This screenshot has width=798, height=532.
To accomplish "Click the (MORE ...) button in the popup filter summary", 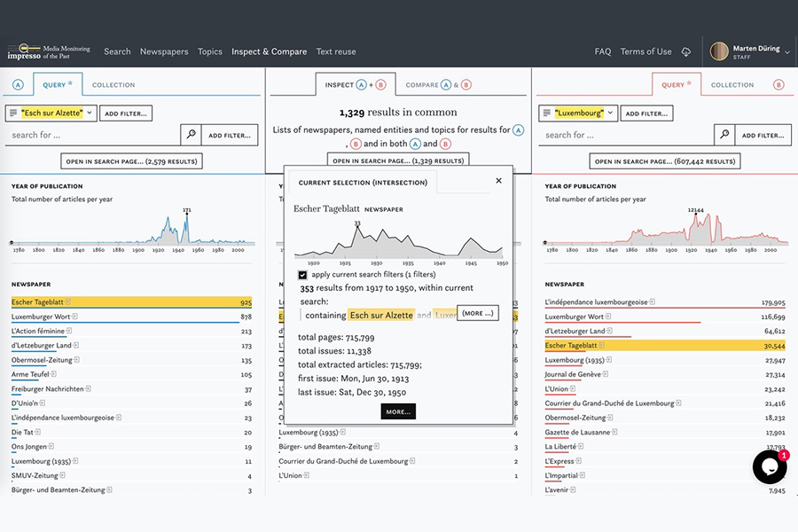I will tap(478, 313).
